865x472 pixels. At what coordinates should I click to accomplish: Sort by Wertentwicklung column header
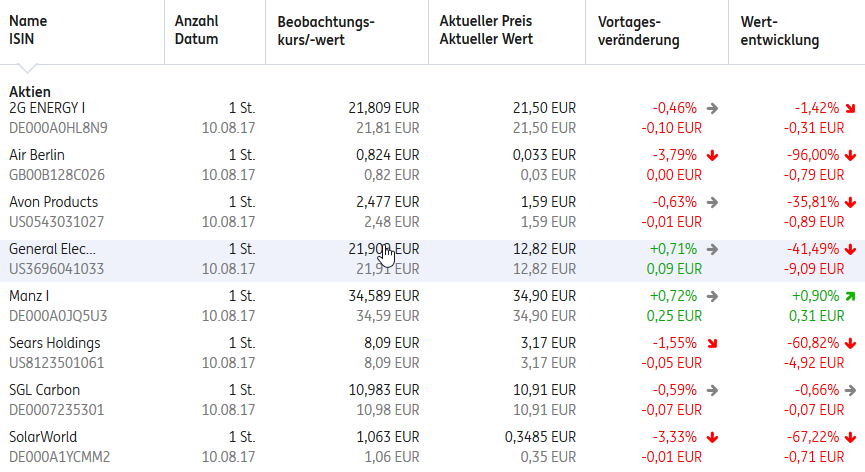click(x=780, y=30)
